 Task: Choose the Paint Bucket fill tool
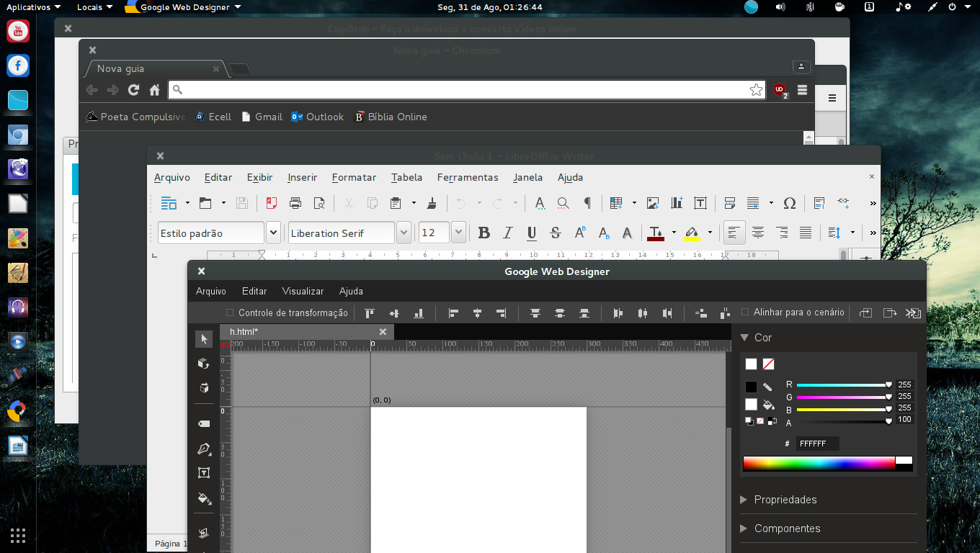(204, 498)
